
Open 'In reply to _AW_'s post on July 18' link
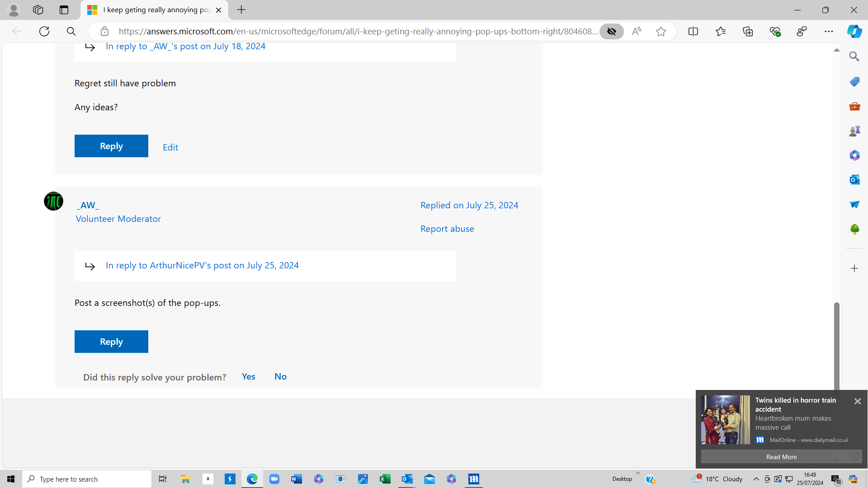coord(185,47)
